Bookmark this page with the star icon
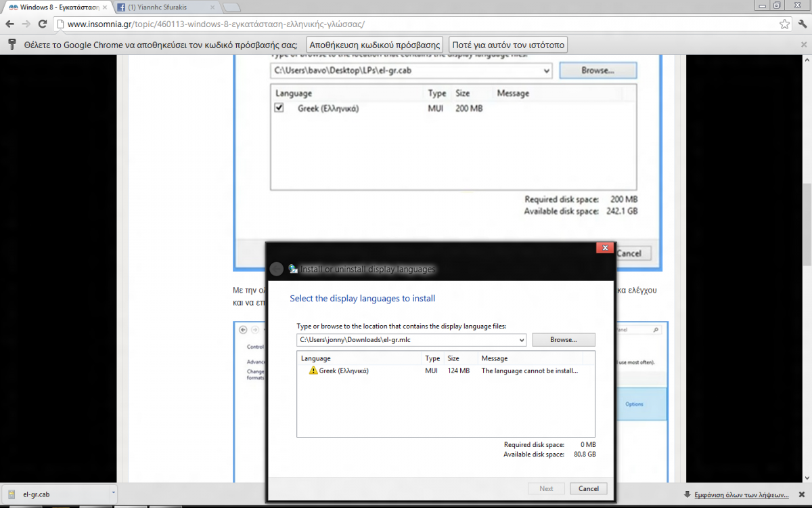Viewport: 812px width, 508px height. tap(784, 24)
